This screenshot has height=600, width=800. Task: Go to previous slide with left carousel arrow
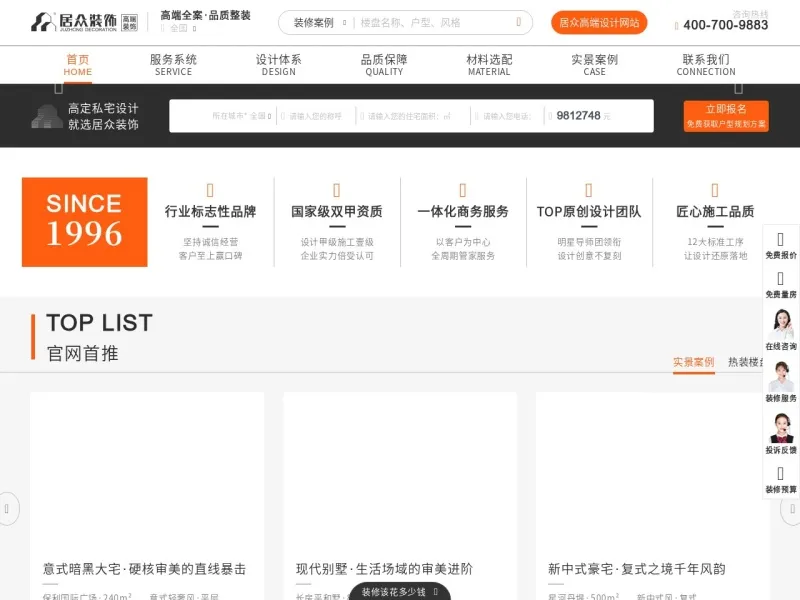[7, 509]
